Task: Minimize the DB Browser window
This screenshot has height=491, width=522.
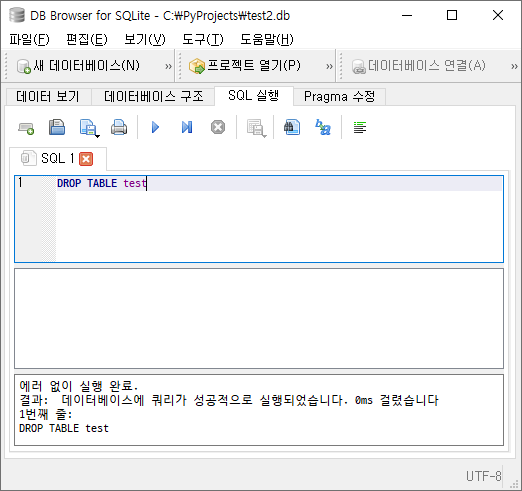Action: pos(407,15)
